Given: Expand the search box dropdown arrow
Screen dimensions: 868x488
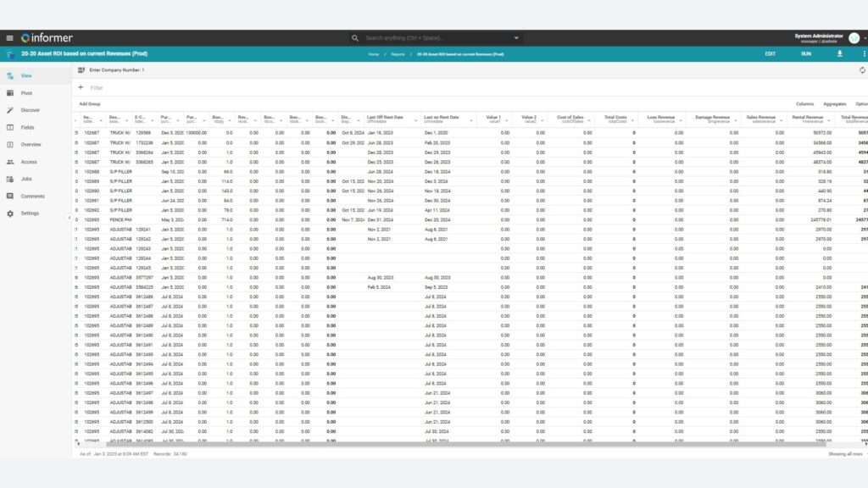Looking at the screenshot, I should [516, 38].
